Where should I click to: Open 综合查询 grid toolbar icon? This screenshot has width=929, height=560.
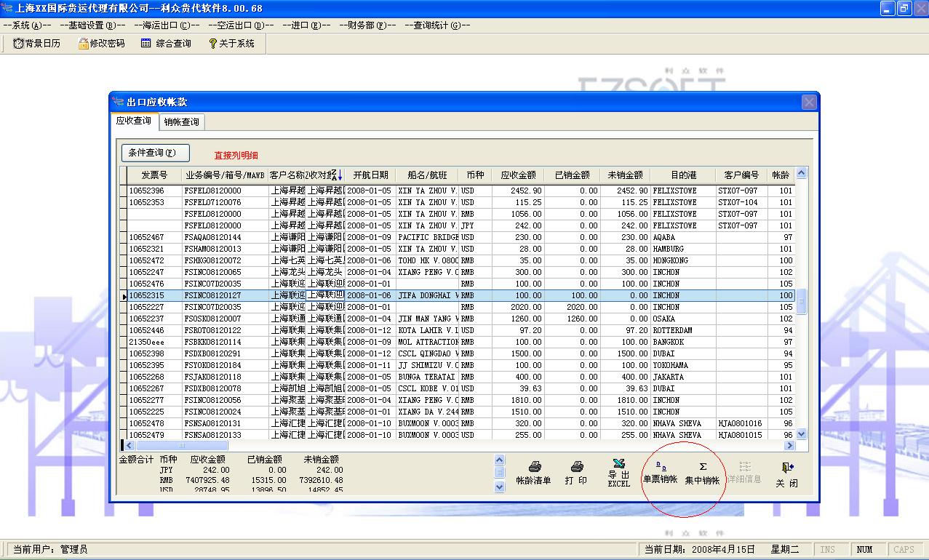(146, 44)
